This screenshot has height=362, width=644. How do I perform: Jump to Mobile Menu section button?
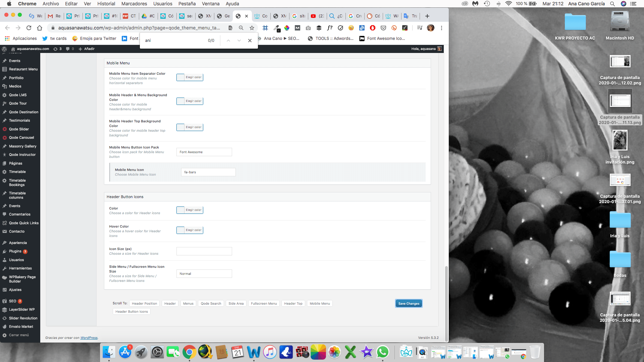[320, 304]
